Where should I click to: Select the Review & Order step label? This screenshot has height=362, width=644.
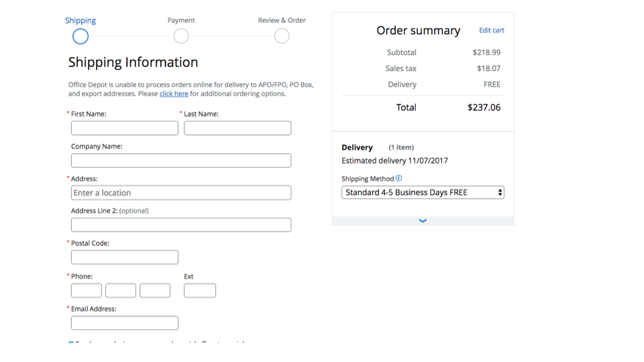click(x=282, y=21)
